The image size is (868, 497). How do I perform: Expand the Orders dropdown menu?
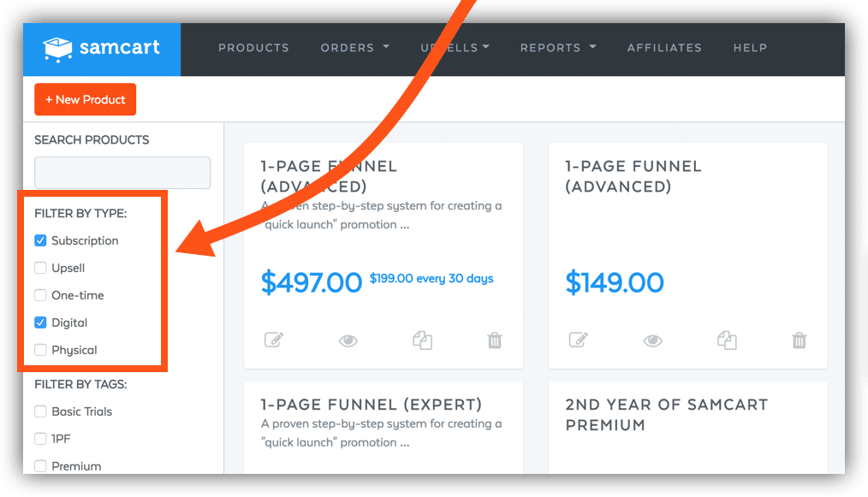[355, 48]
